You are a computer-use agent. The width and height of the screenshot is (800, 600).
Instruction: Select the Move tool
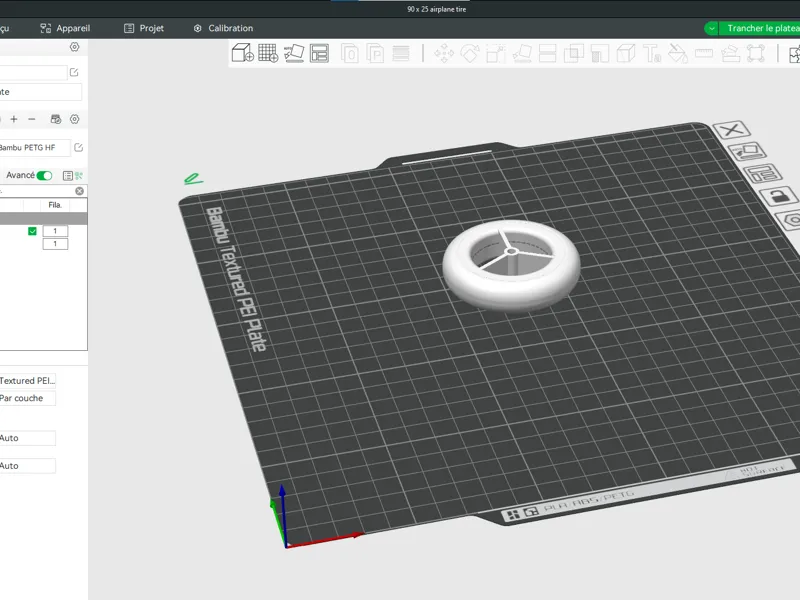(x=444, y=53)
